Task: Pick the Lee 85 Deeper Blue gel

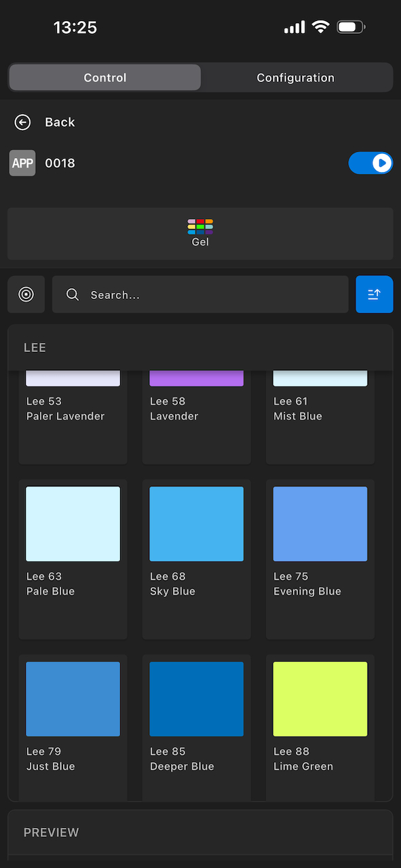Action: (197, 727)
